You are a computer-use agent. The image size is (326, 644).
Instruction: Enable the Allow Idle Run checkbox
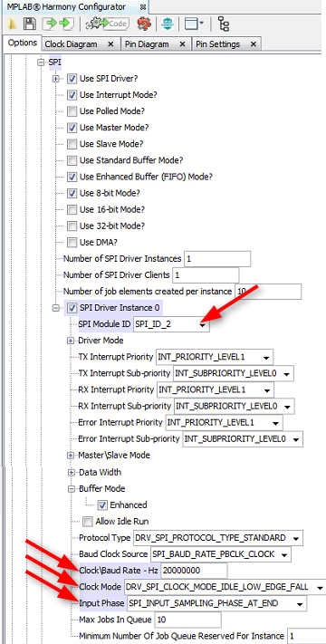pyautogui.click(x=88, y=522)
